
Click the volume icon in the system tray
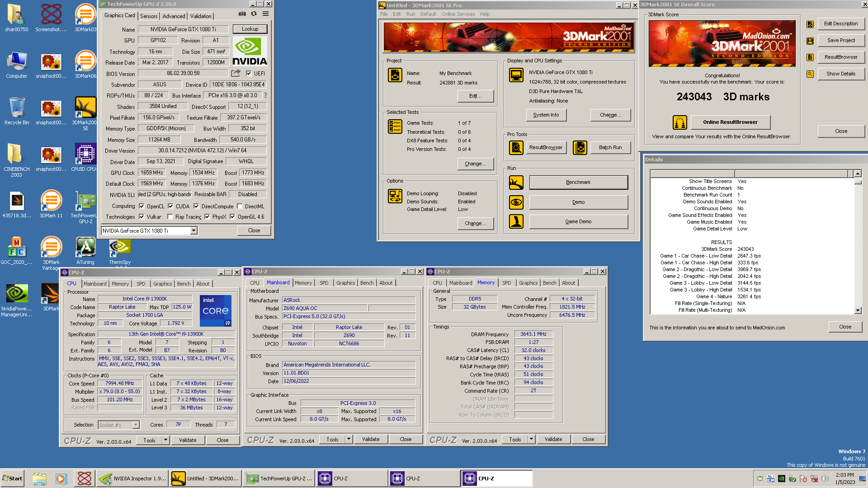[825, 479]
